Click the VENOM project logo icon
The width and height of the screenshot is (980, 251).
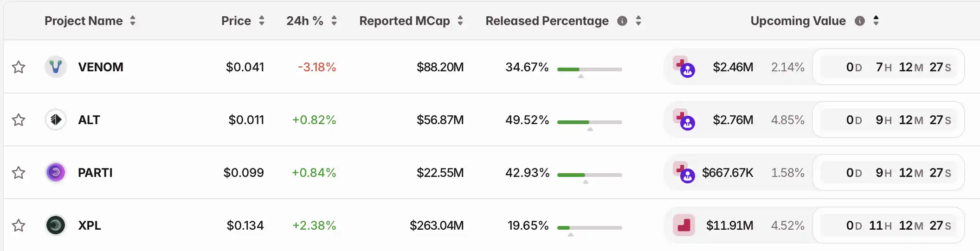(56, 67)
